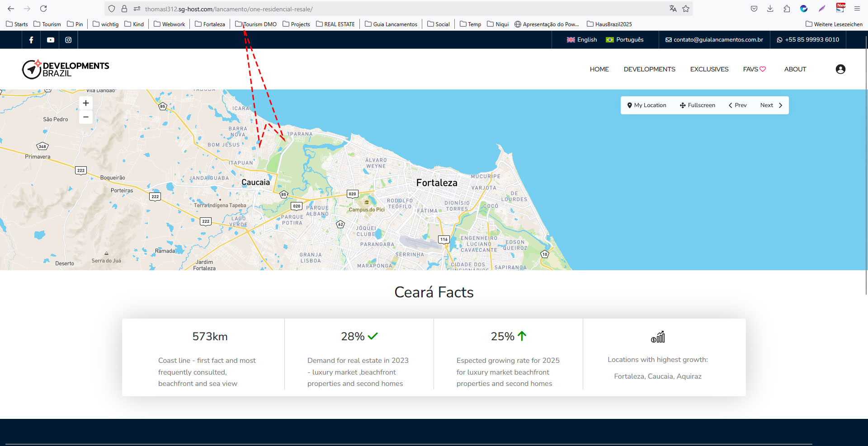Bookmark this page with the star icon

pyautogui.click(x=686, y=9)
